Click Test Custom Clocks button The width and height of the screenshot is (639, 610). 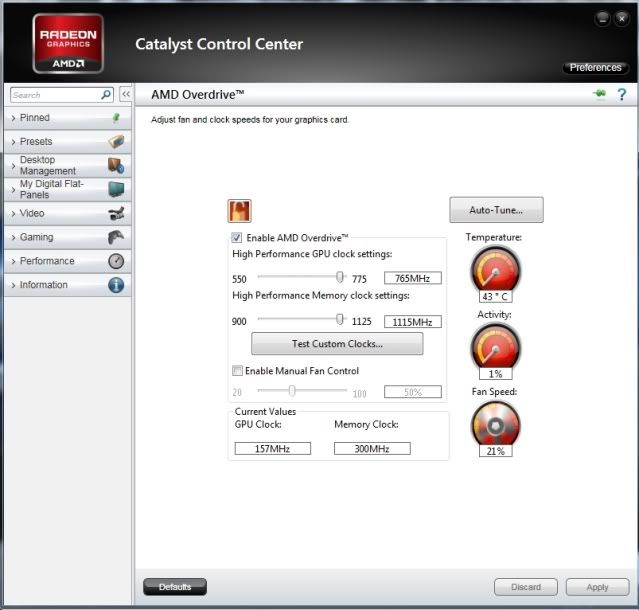click(x=337, y=344)
